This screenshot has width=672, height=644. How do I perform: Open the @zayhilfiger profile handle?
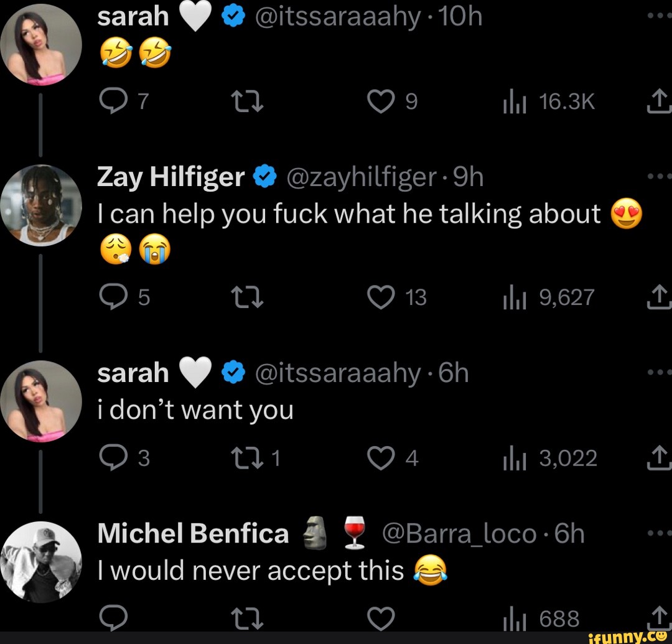point(361,177)
